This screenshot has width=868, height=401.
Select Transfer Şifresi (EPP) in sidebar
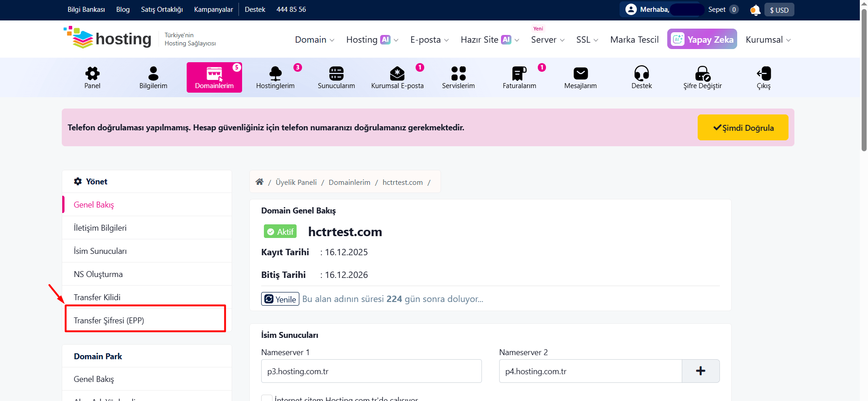pyautogui.click(x=147, y=320)
